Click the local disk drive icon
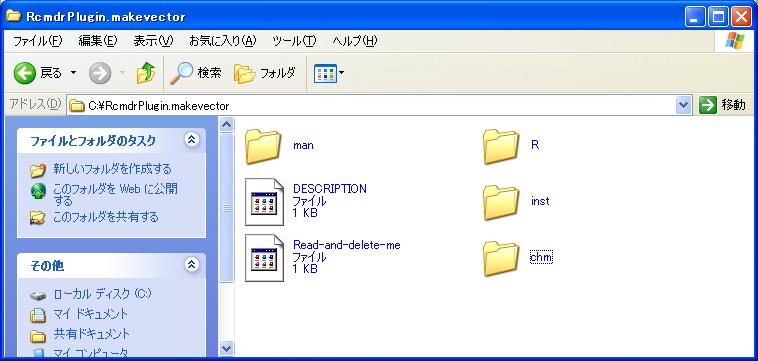The width and height of the screenshot is (758, 361). [38, 296]
